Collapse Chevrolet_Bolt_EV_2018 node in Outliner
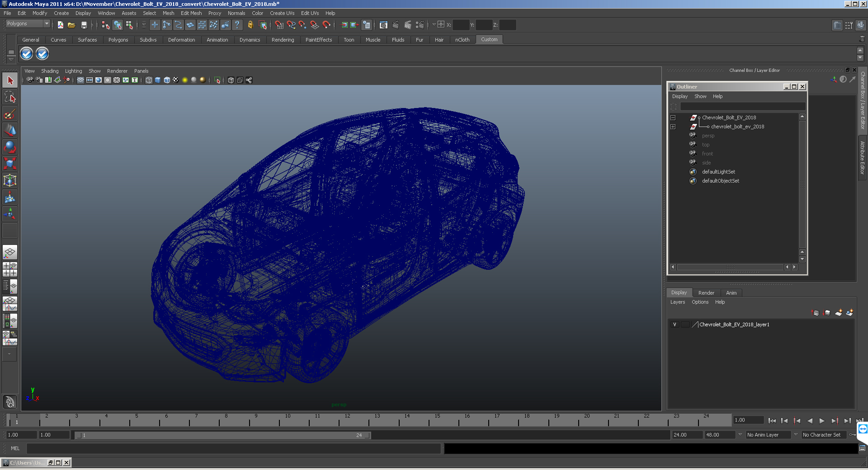The image size is (868, 470). pos(673,117)
